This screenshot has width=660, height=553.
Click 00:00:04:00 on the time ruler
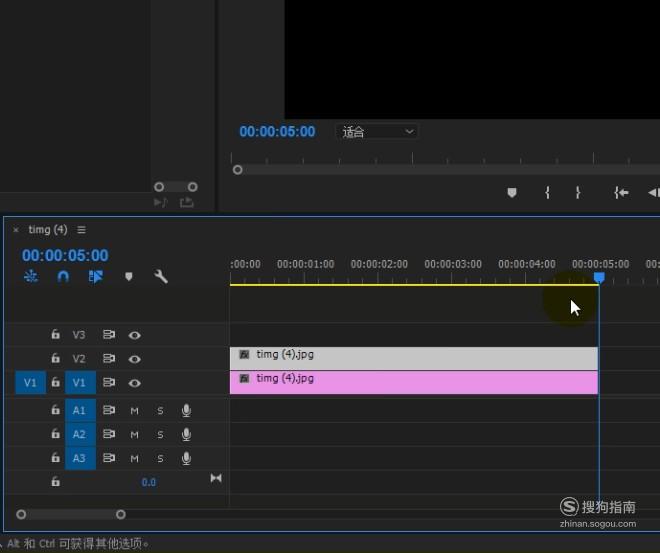pos(527,264)
